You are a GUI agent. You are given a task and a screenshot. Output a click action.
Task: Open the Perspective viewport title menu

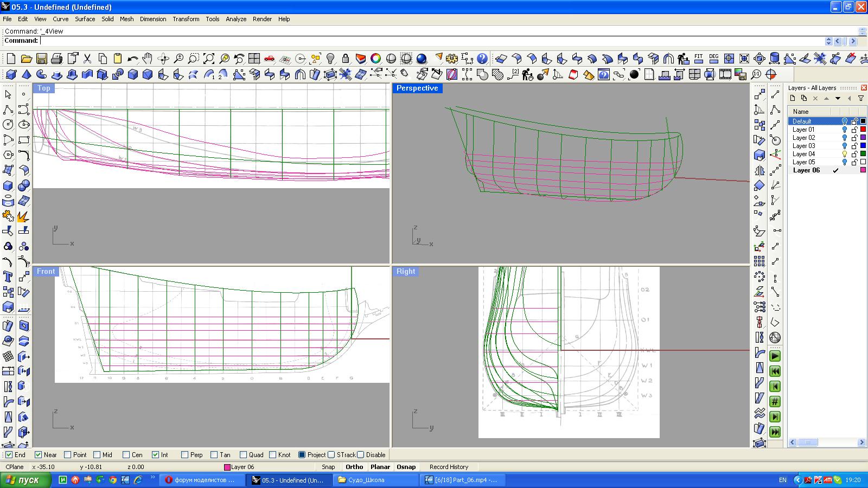(417, 88)
